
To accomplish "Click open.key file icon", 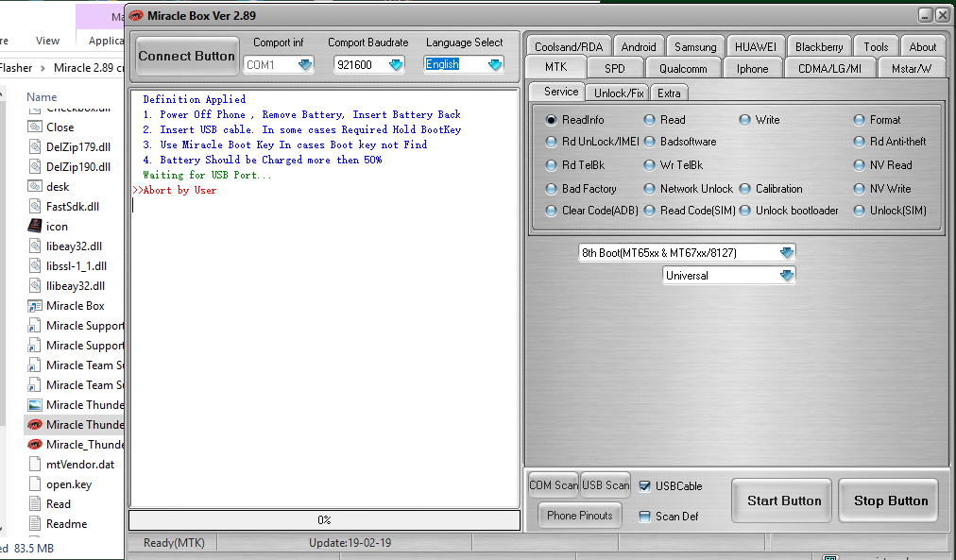I will click(35, 484).
